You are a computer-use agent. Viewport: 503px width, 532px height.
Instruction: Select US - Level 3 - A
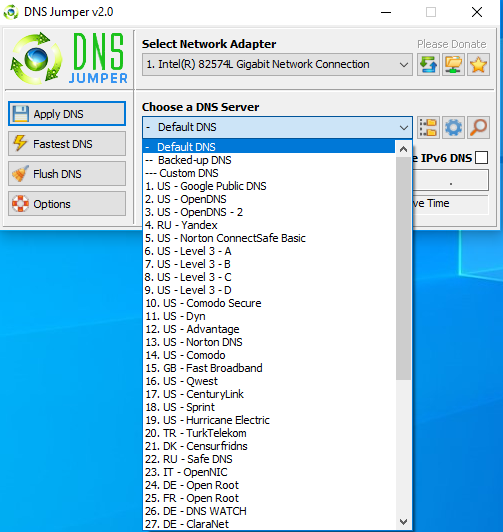[x=269, y=251]
